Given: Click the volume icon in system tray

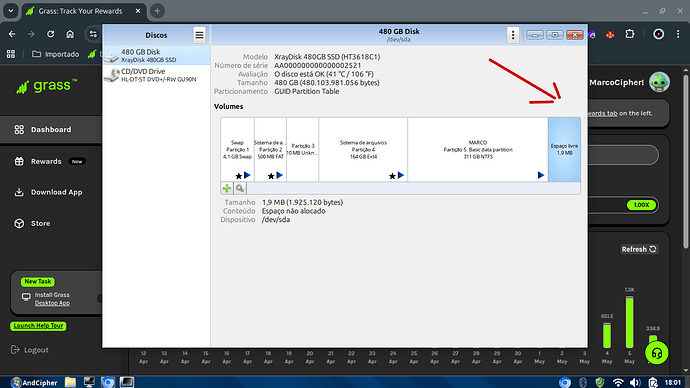Looking at the screenshot, I should click(x=635, y=382).
